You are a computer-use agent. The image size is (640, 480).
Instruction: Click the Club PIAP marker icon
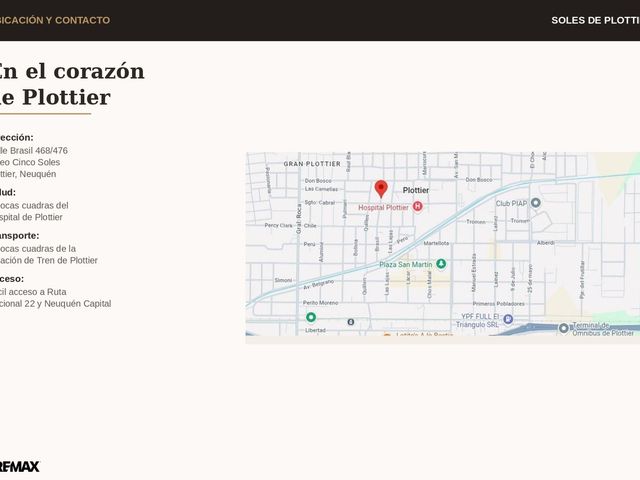536,202
